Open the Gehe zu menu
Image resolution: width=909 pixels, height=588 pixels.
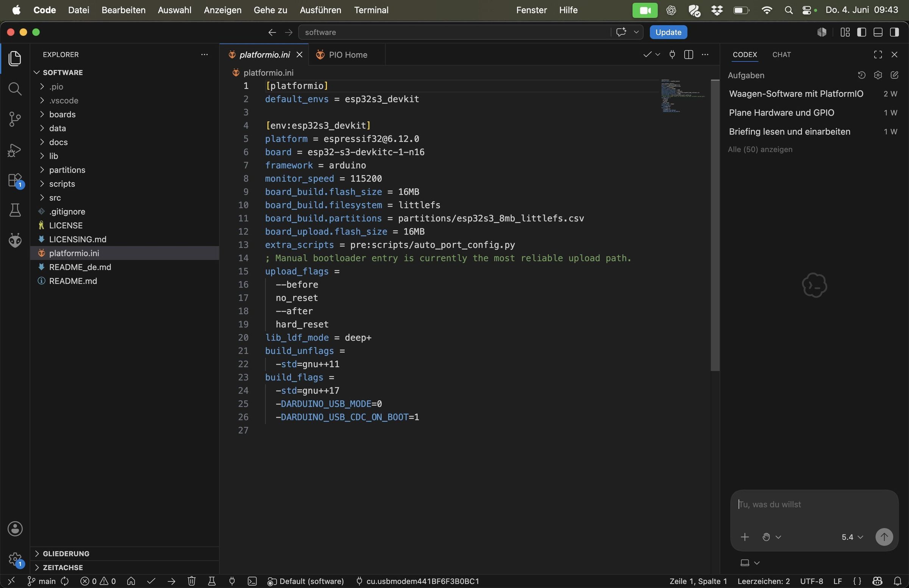coord(270,10)
